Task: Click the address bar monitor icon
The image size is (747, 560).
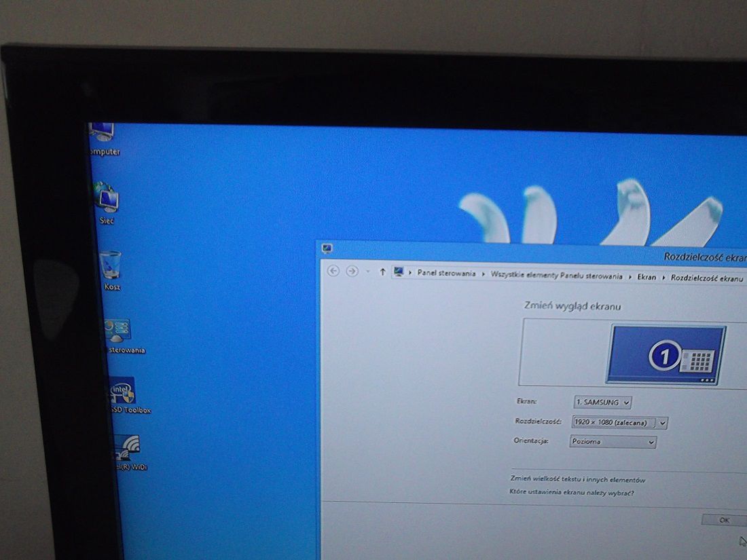Action: point(398,272)
